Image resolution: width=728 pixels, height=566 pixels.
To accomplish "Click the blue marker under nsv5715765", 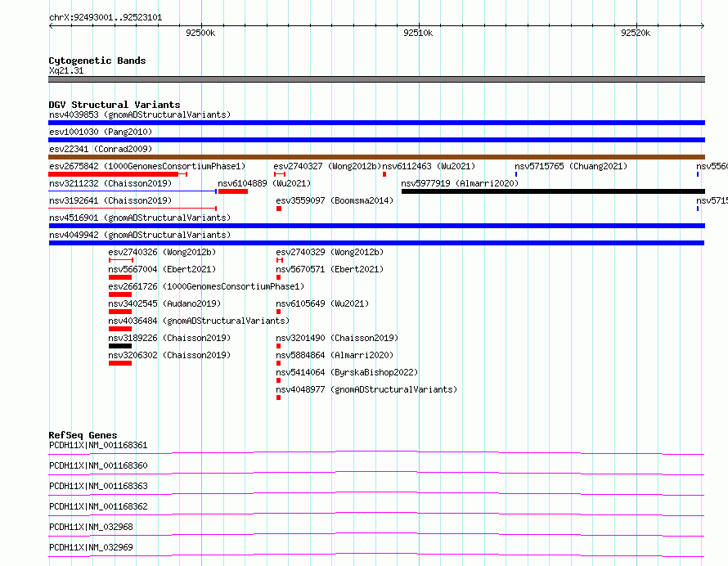I will [x=516, y=174].
